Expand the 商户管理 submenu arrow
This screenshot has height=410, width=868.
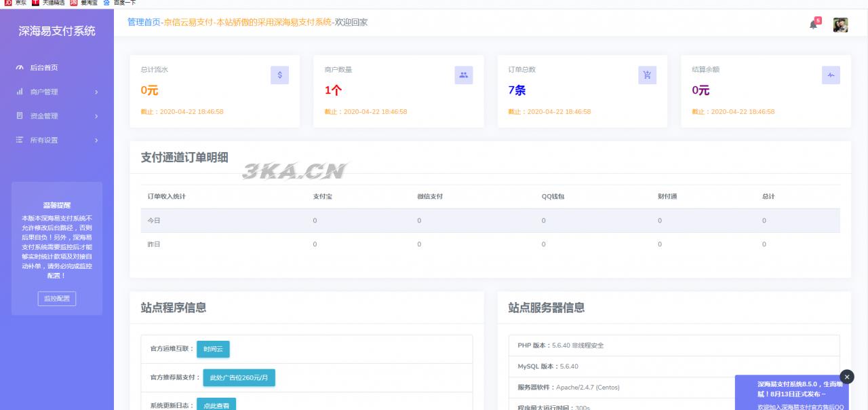tap(96, 92)
